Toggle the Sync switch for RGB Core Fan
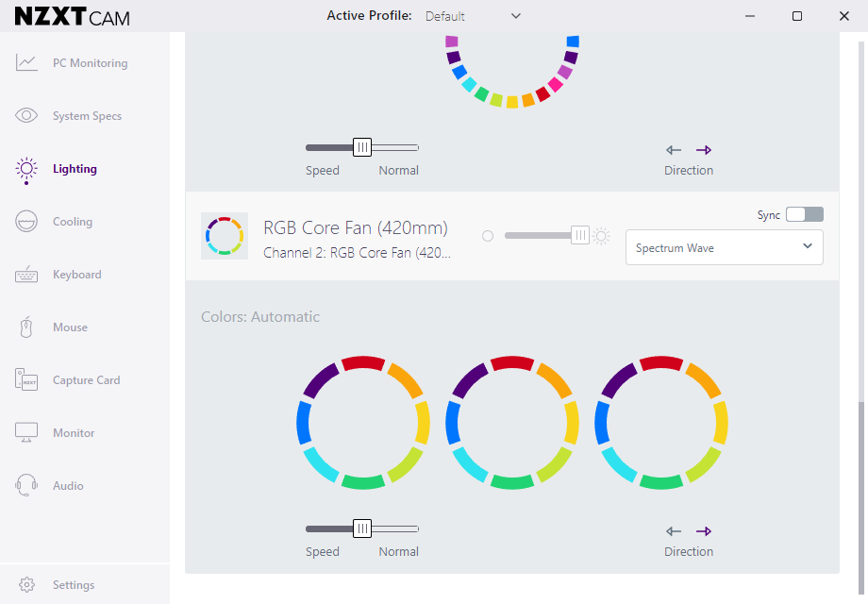Image resolution: width=868 pixels, height=604 pixels. pos(805,214)
